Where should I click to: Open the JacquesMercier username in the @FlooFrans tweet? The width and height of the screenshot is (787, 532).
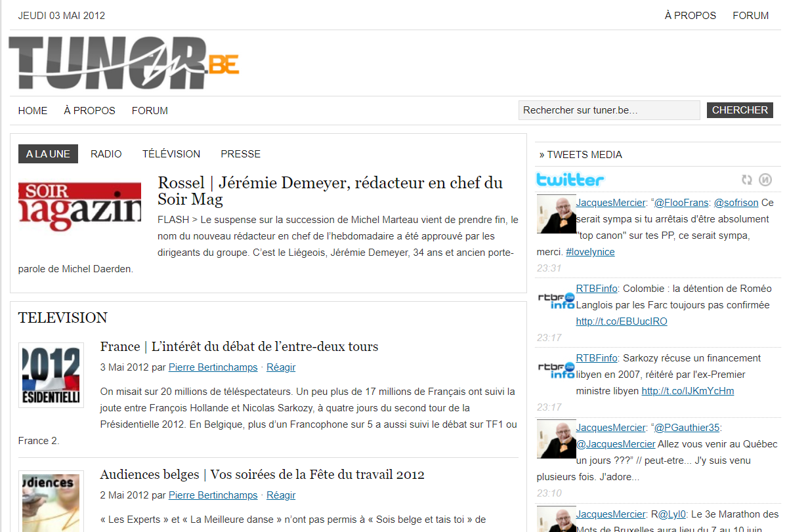[610, 203]
